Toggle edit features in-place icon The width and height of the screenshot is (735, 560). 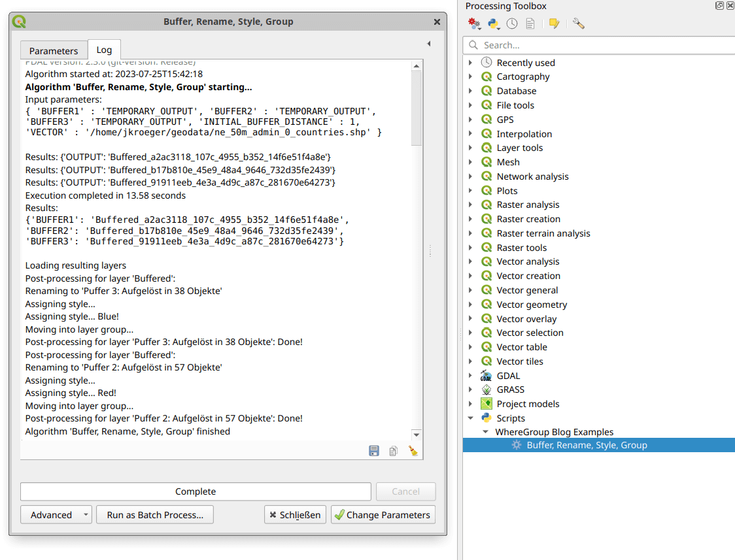click(x=554, y=24)
